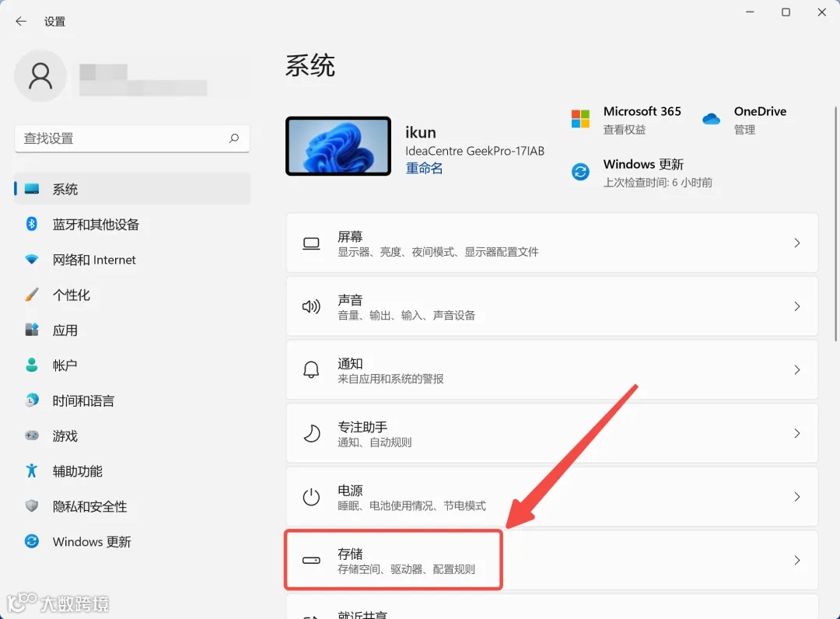840x619 pixels.
Task: Click the 系统 sidebar icon
Action: [32, 188]
